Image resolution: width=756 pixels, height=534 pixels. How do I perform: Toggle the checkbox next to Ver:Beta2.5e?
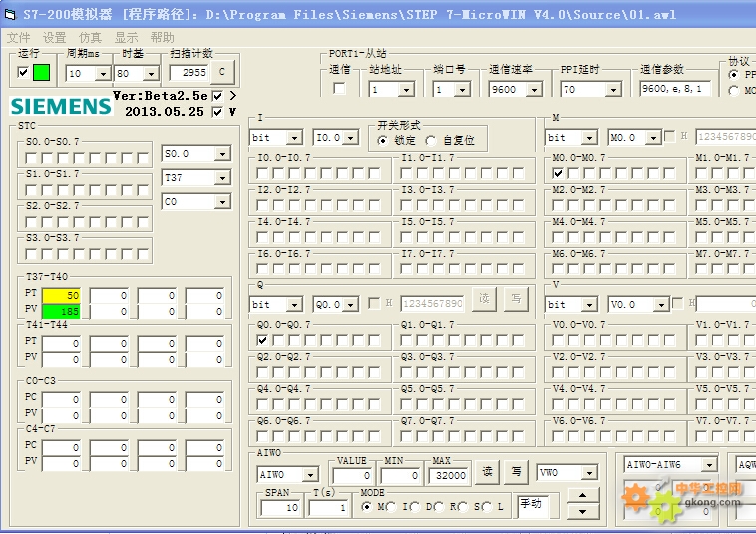click(x=218, y=96)
